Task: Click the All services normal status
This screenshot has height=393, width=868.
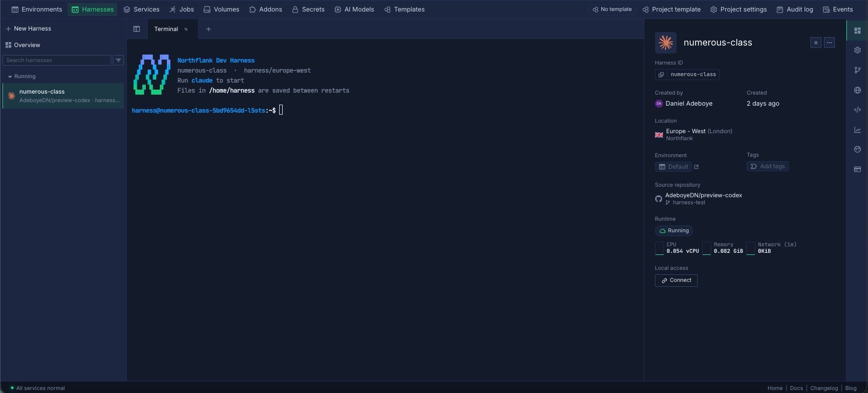Action: [38, 388]
